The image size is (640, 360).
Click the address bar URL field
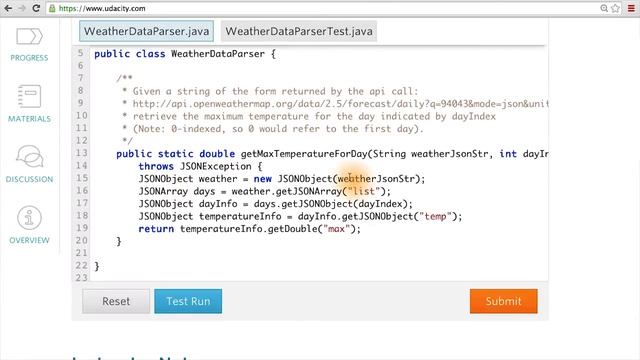coord(327,8)
